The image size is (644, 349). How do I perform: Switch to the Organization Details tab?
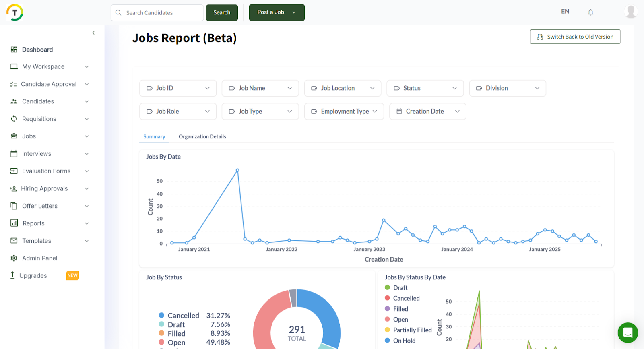202,137
